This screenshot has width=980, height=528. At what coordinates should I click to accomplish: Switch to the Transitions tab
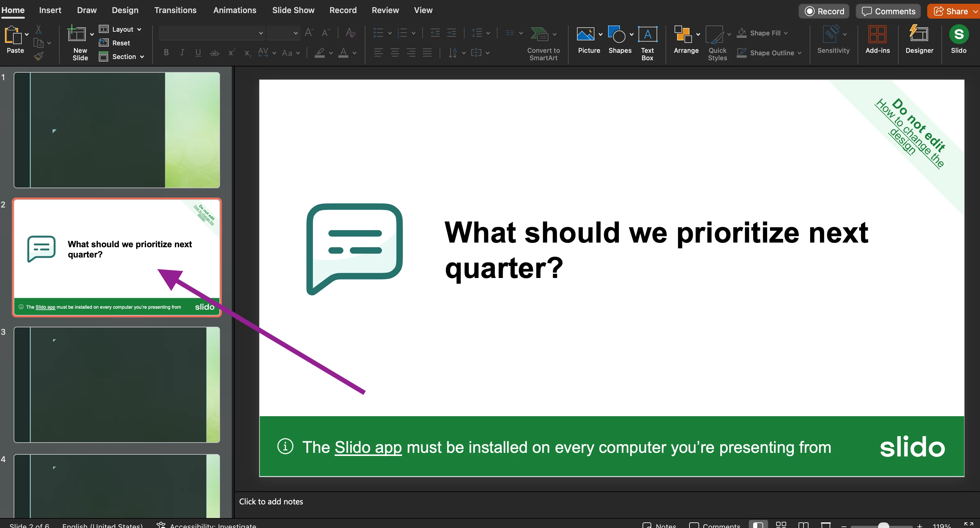(x=175, y=10)
